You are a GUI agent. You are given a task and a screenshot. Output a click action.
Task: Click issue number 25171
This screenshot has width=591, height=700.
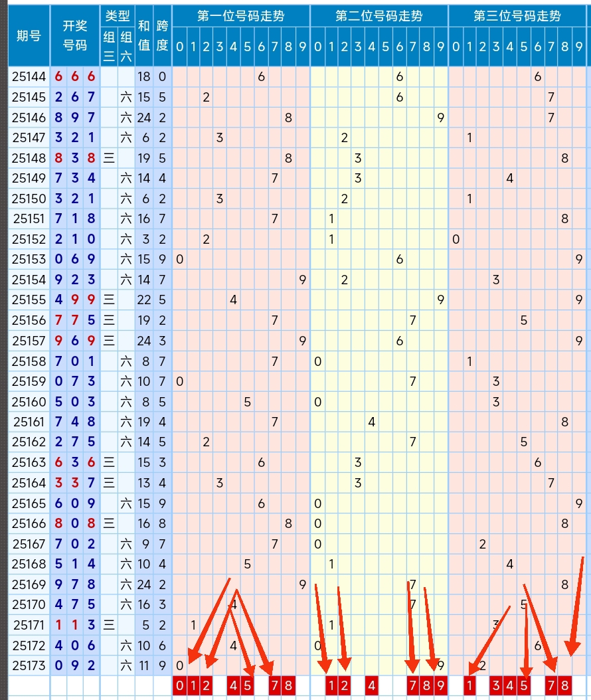(29, 625)
